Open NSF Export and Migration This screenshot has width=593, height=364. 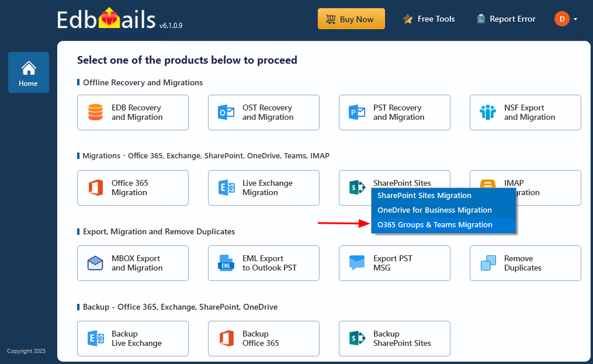525,112
